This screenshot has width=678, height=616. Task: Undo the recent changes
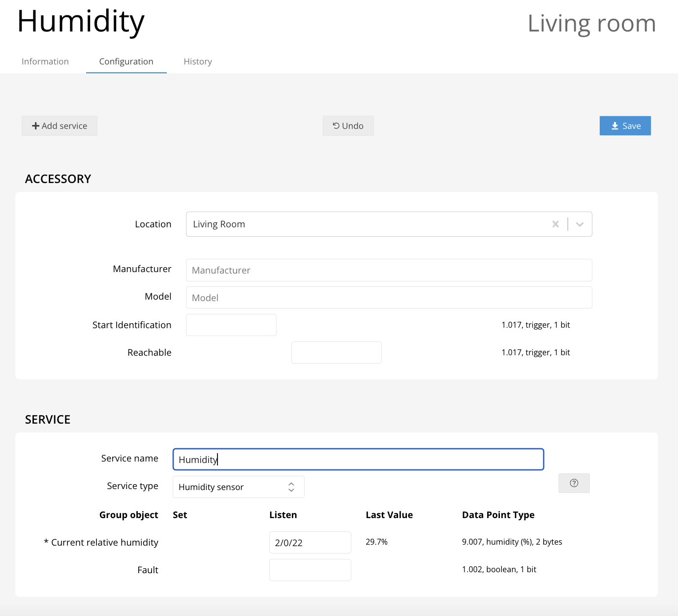tap(348, 126)
